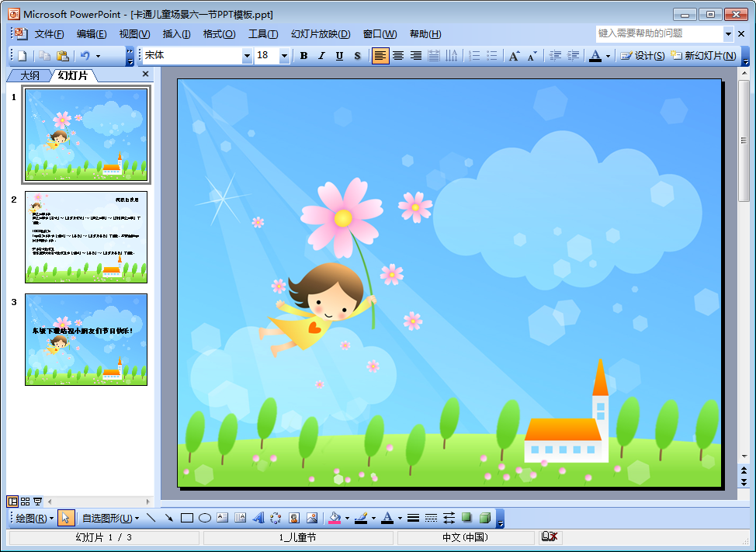This screenshot has height=552, width=756.
Task: Open the 格式(O) menu
Action: coord(219,33)
